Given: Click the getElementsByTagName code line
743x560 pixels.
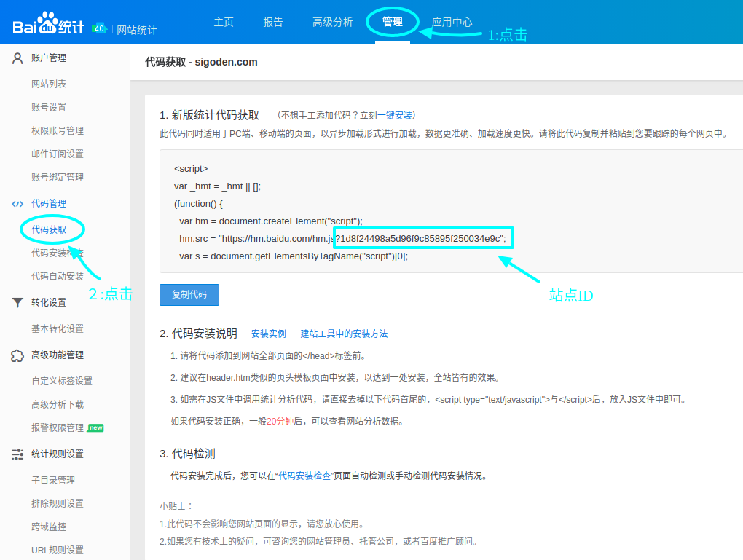Looking at the screenshot, I should tap(294, 256).
